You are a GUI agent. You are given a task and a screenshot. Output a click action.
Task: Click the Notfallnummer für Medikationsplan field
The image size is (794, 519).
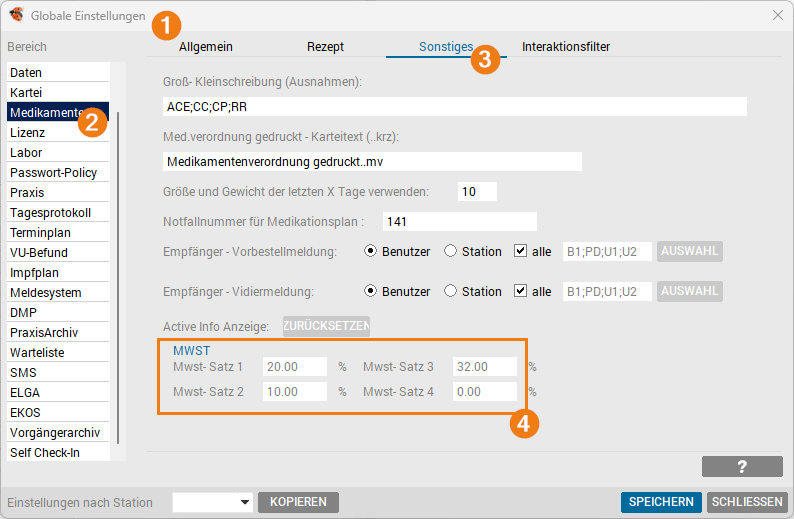(x=459, y=221)
